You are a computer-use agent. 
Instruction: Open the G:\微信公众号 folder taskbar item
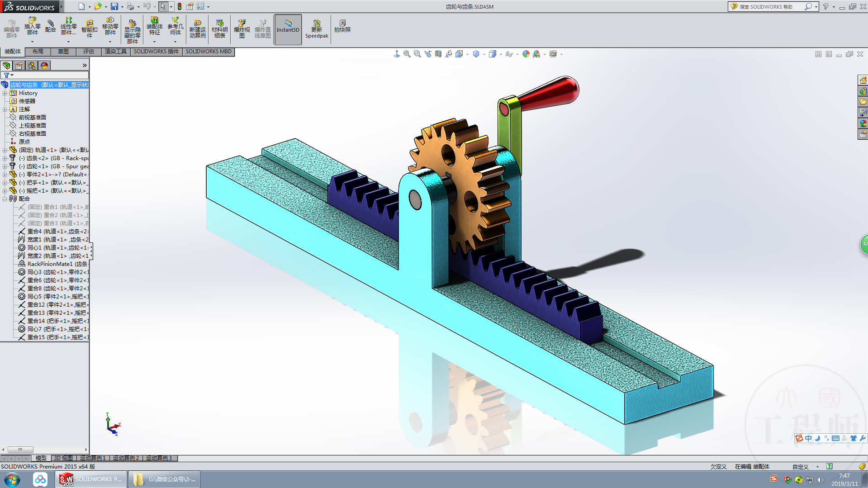pos(164,479)
